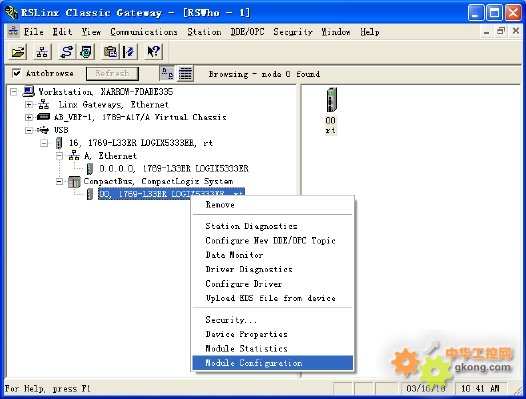Viewport: 526px width, 399px height.
Task: Open the Edit menu
Action: pyautogui.click(x=62, y=32)
